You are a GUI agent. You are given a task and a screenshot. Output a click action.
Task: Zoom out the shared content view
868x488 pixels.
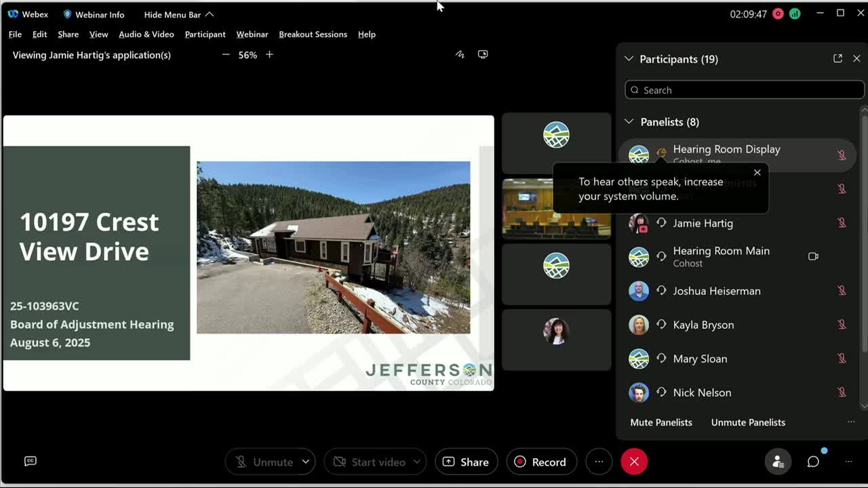[226, 55]
